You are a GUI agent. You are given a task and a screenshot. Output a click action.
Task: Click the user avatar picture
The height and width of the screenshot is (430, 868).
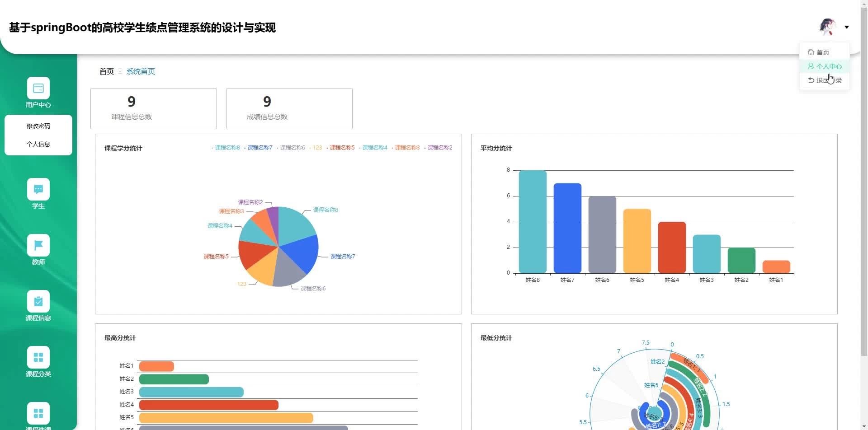828,27
